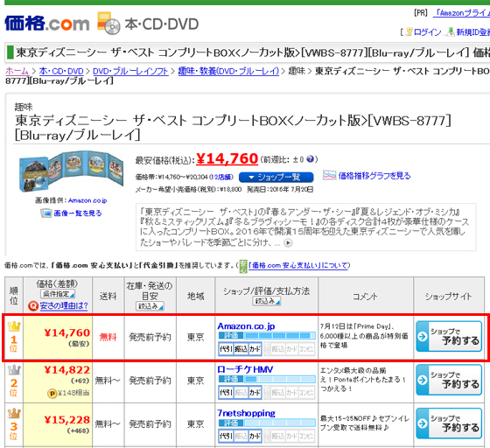Screen dimensions: 490x448
Task: Click the 振込 payment icon in Amazon row
Action: pyautogui.click(x=241, y=349)
